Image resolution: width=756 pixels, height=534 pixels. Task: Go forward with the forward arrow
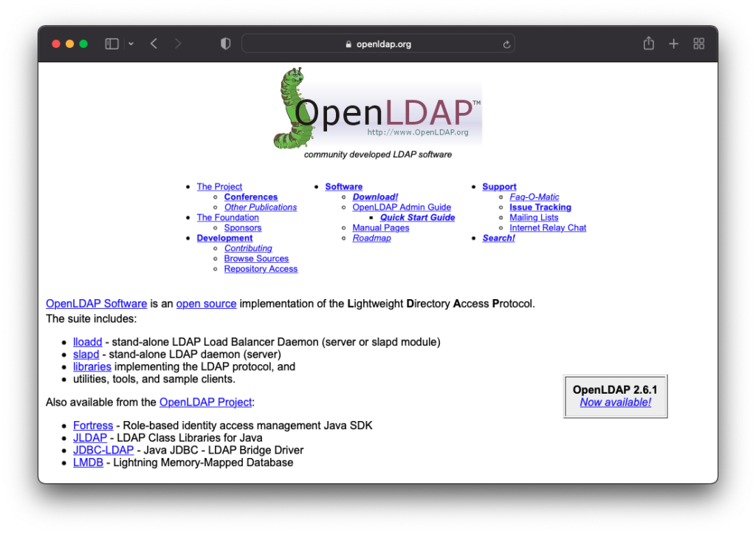click(x=178, y=44)
